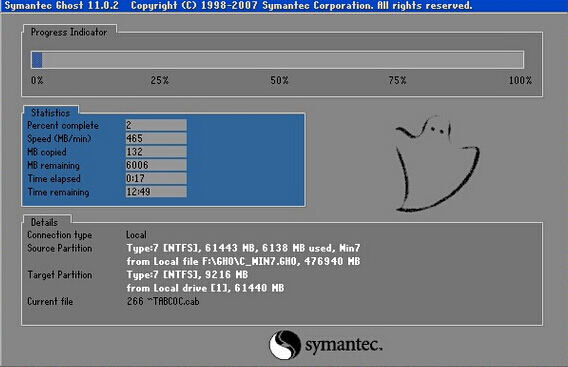Click the 25% progress marker
The height and width of the screenshot is (367, 568).
pos(160,80)
